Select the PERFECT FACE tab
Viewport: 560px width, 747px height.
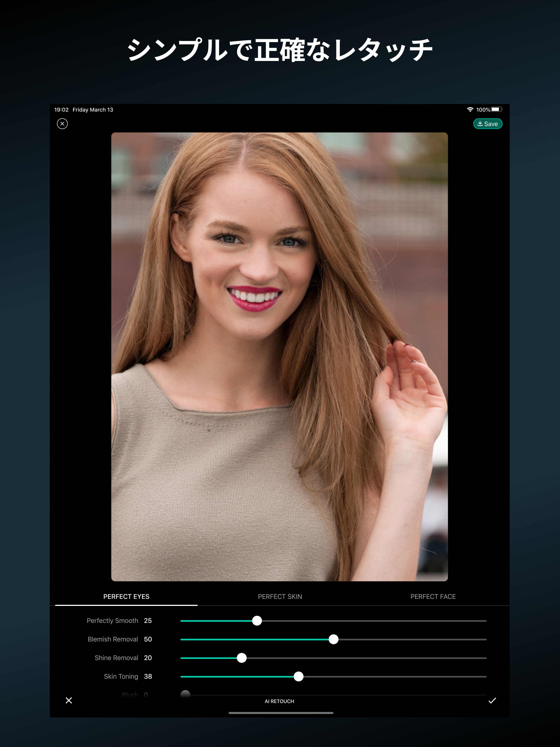(433, 596)
